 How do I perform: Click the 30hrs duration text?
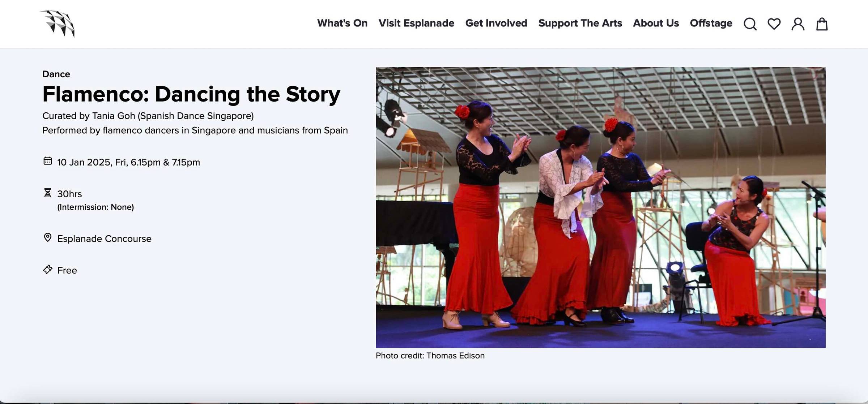(x=69, y=194)
